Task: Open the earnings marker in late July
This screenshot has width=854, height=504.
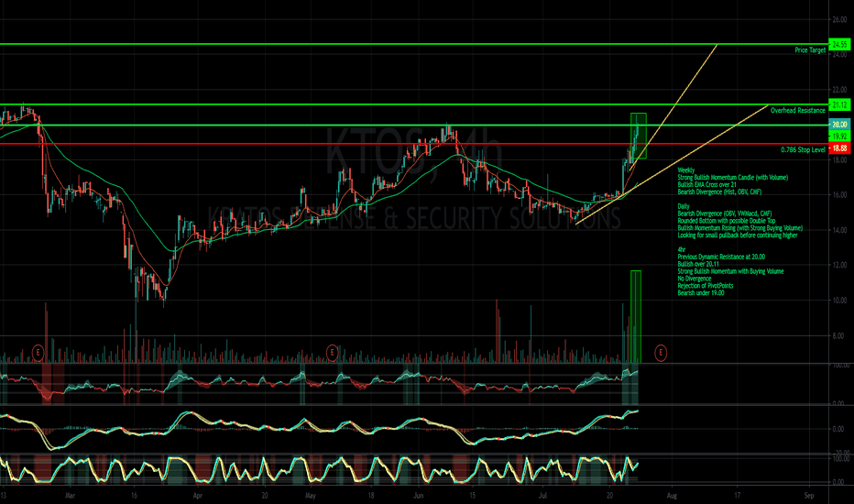Action: pyautogui.click(x=661, y=353)
